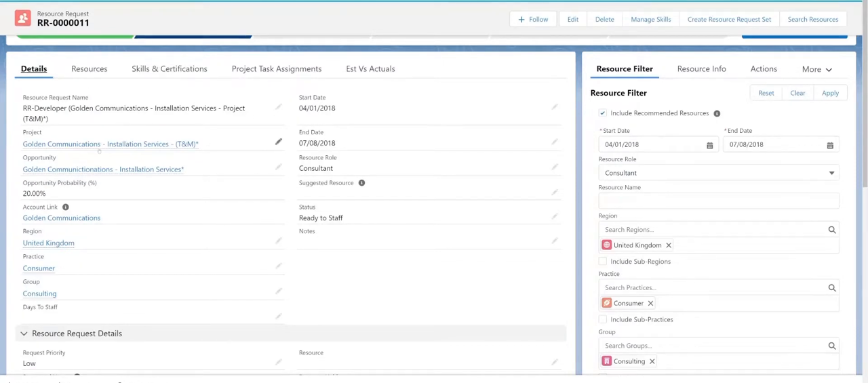Open the Skills & Certifications tab
The height and width of the screenshot is (383, 868).
pyautogui.click(x=170, y=68)
